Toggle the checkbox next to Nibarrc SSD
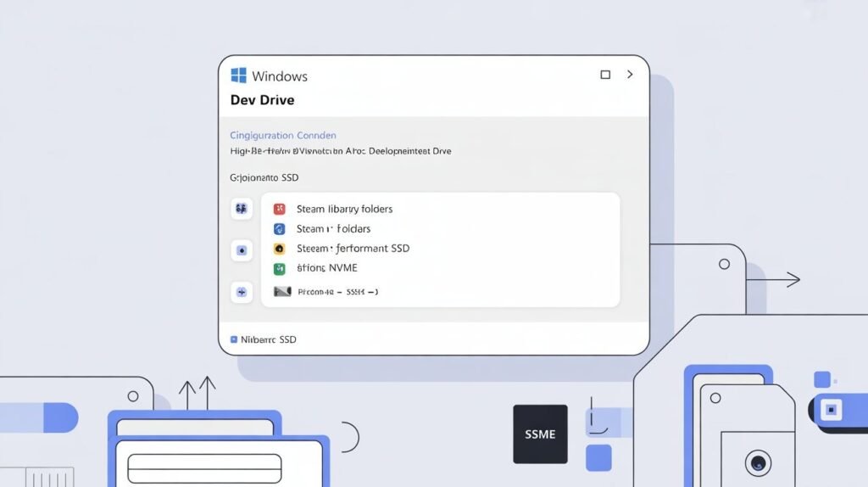 point(233,339)
